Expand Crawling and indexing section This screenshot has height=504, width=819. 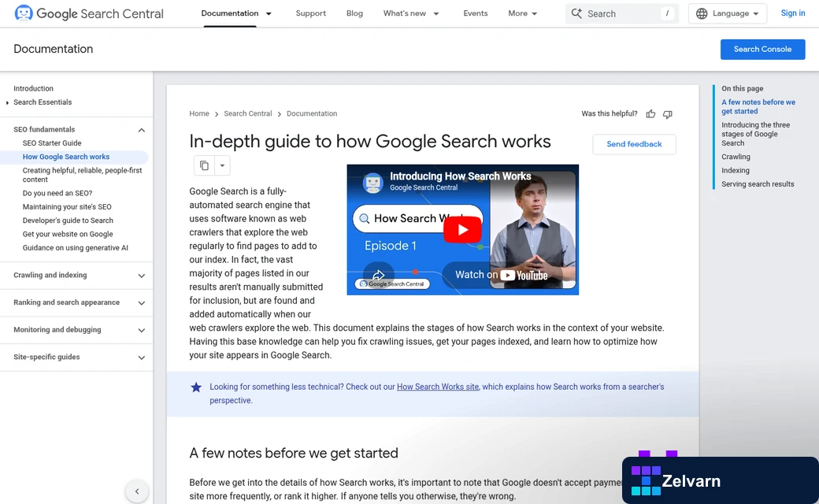(141, 276)
